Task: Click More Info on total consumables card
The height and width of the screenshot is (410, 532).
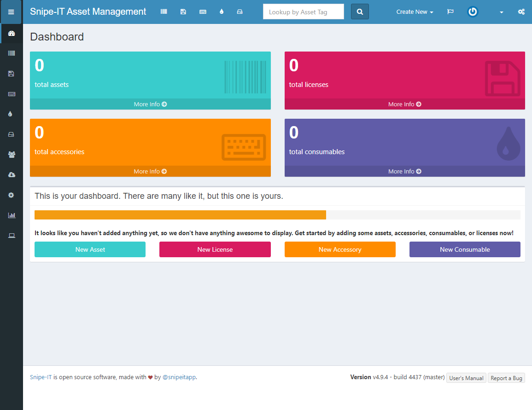Action: point(405,171)
